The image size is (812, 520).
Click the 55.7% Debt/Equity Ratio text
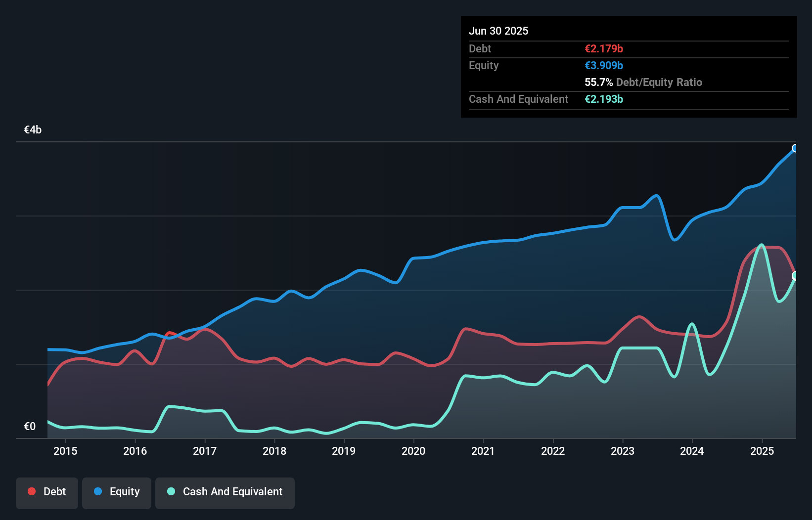point(643,83)
